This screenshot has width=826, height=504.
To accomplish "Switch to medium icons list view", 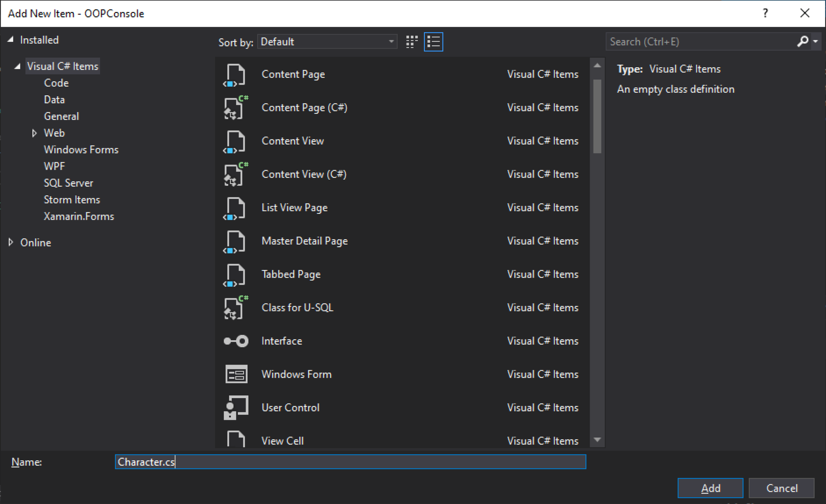I will 433,42.
